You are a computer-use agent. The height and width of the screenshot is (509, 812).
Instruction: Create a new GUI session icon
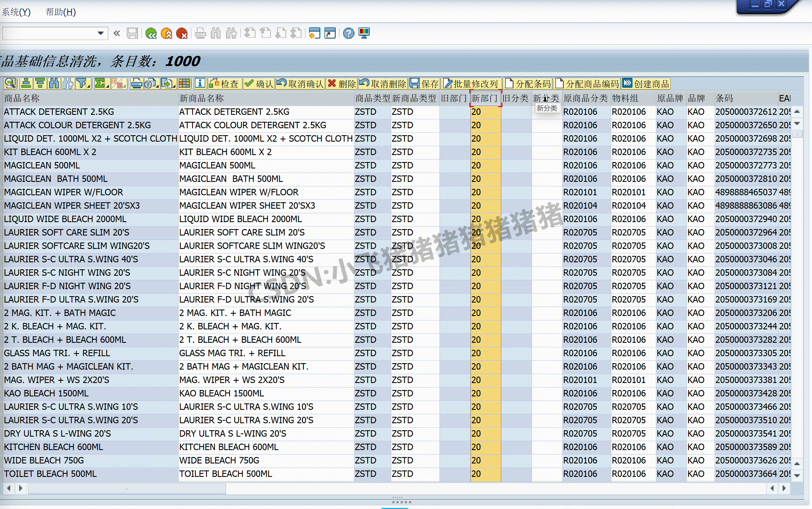click(314, 33)
